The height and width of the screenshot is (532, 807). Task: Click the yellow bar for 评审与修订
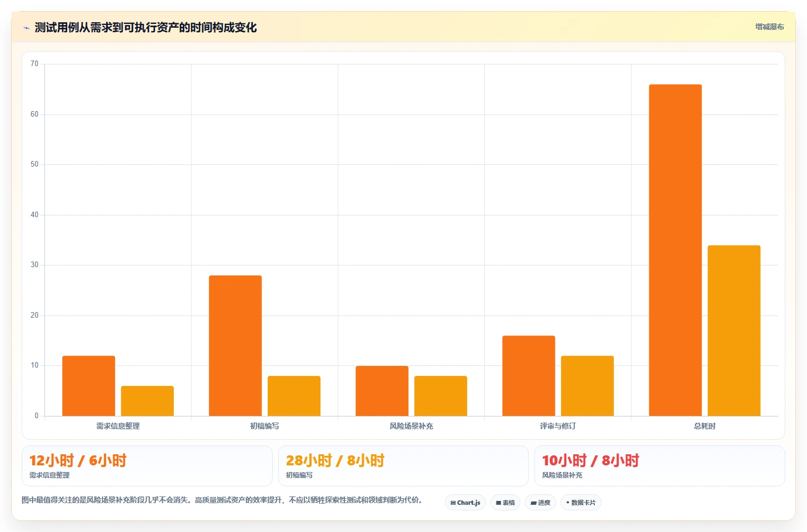point(587,386)
